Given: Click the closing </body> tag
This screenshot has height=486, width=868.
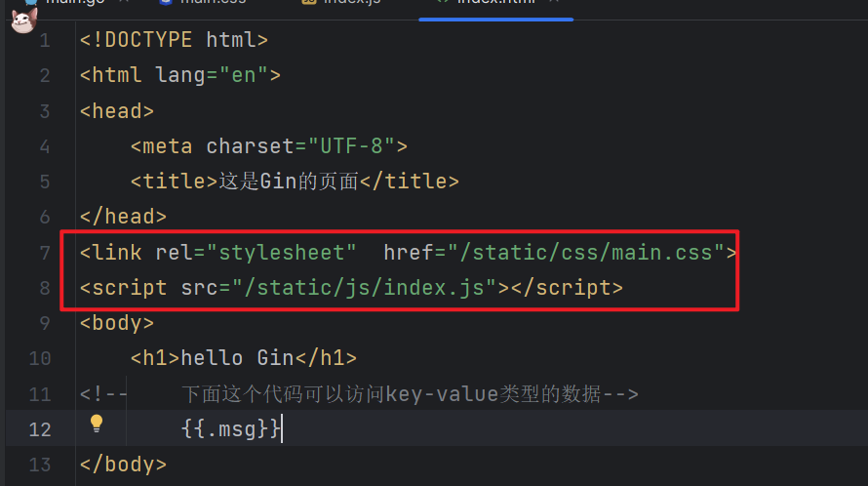Looking at the screenshot, I should [x=123, y=465].
